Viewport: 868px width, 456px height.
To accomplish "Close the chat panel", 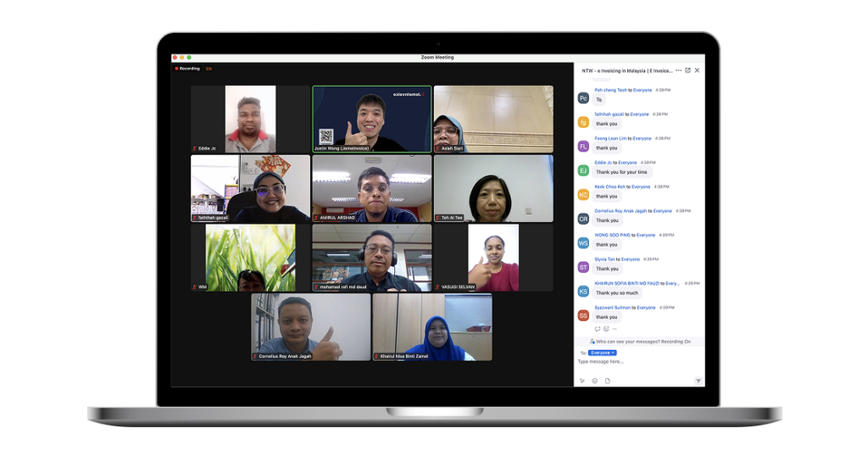I will click(697, 70).
